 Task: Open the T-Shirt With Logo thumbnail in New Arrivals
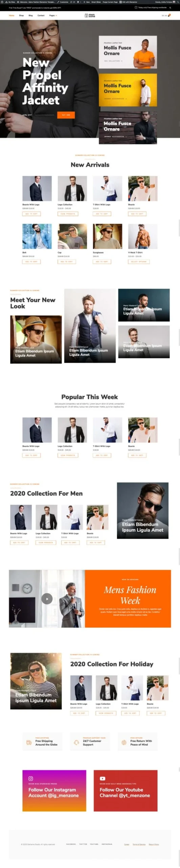click(x=108, y=189)
